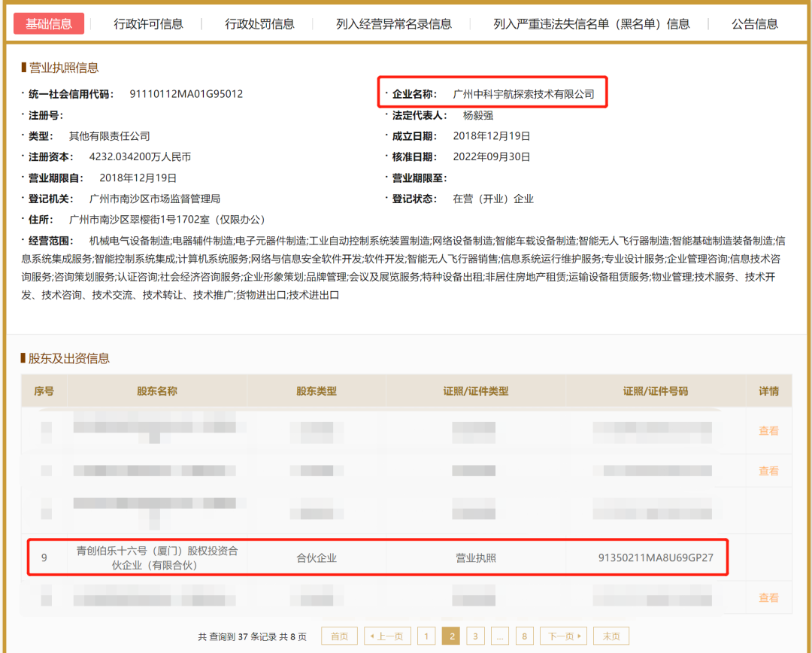The image size is (812, 653).
Task: Click the 核准日期 value 2022年09月30日
Action: click(x=492, y=156)
